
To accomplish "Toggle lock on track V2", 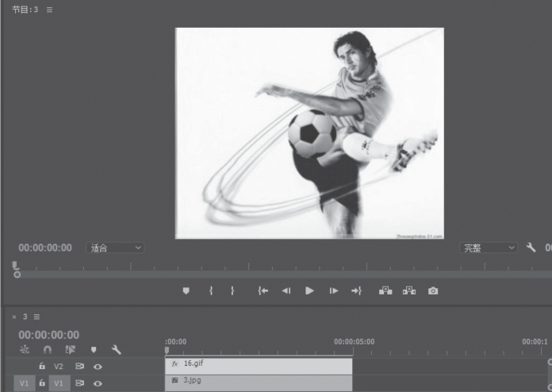I will point(42,367).
